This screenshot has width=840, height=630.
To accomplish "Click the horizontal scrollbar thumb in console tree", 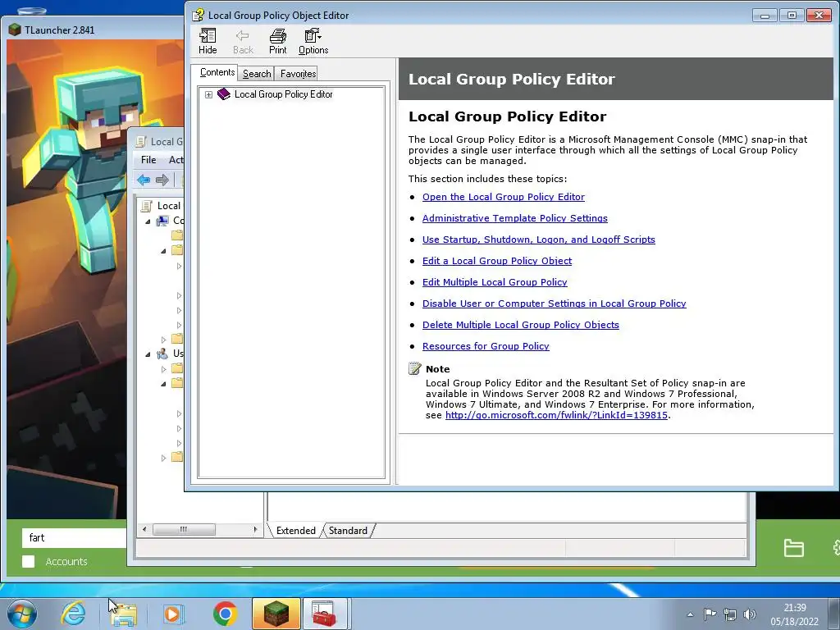I will tap(184, 529).
